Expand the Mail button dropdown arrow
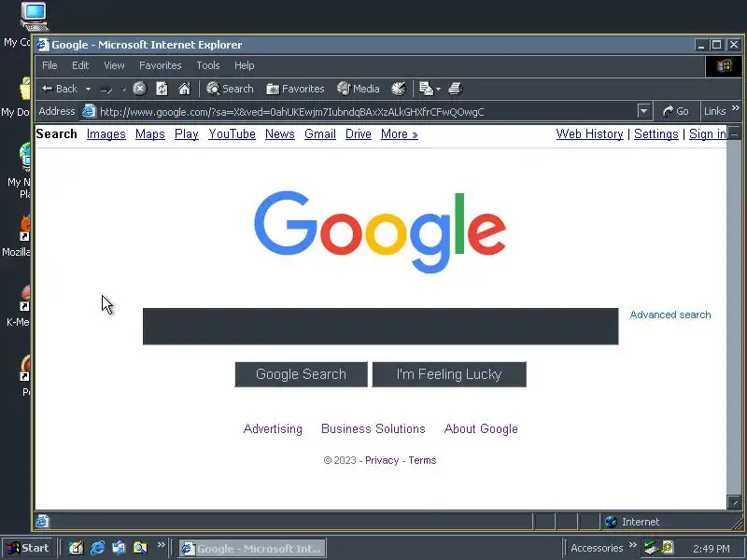Image resolution: width=747 pixels, height=560 pixels. point(438,89)
